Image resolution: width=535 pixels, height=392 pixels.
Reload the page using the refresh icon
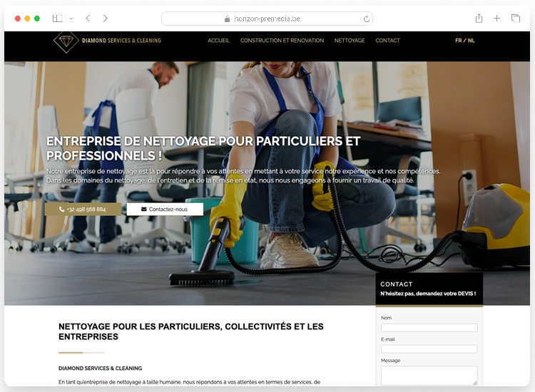[366, 19]
